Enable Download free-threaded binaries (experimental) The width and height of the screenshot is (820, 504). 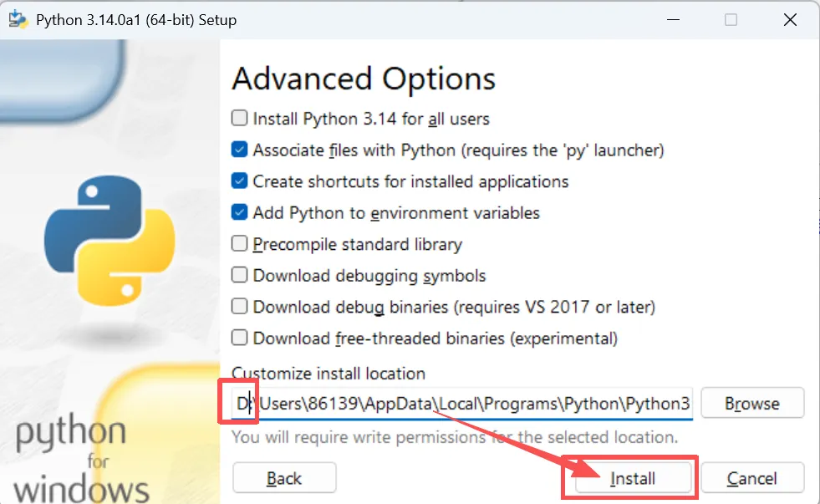click(239, 338)
